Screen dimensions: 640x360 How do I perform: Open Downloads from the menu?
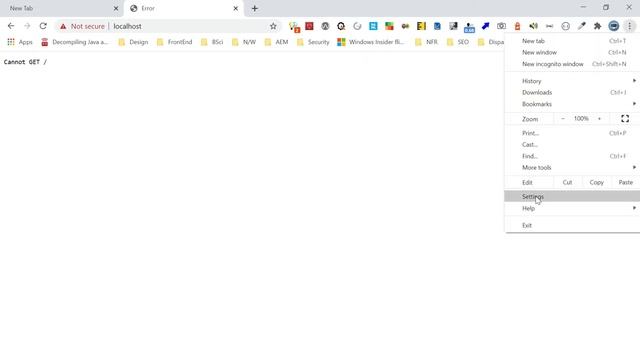click(572, 93)
